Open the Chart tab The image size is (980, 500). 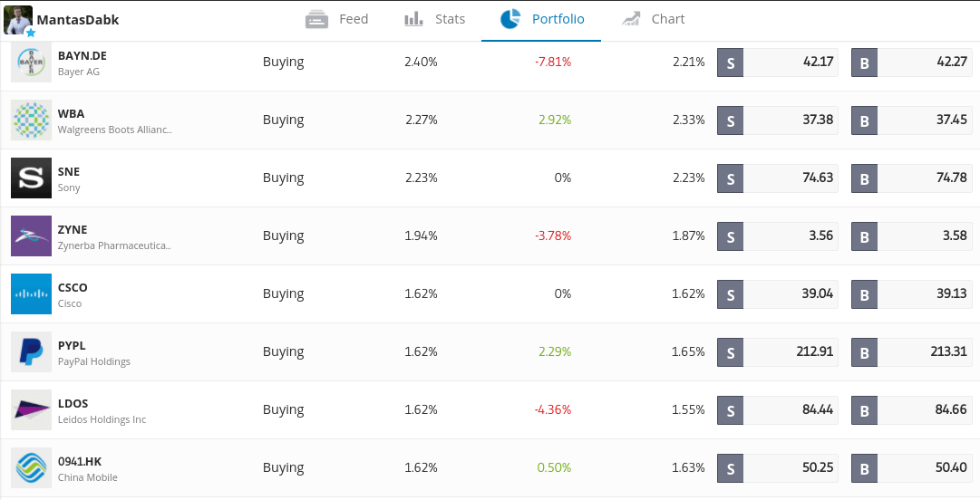(x=654, y=19)
